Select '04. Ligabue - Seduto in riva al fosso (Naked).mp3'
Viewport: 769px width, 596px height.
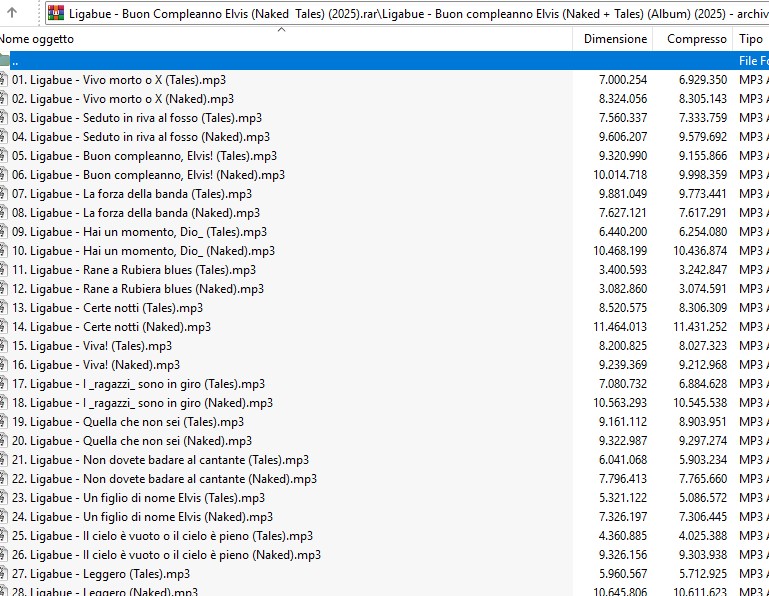(x=141, y=137)
